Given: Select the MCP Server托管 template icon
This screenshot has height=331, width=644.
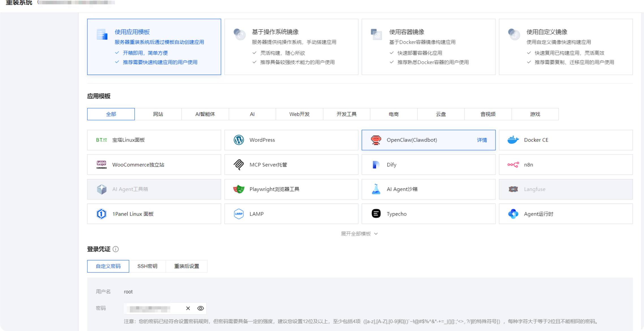Looking at the screenshot, I should (239, 165).
